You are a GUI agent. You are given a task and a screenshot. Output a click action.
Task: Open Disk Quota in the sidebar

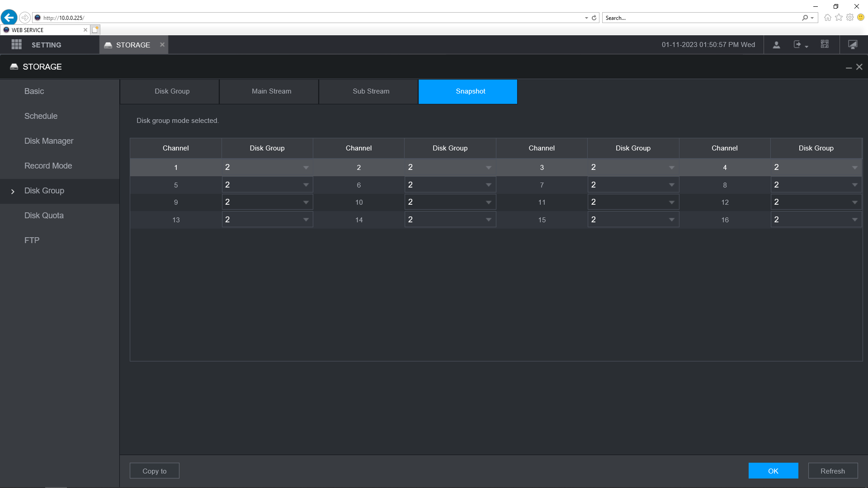click(x=60, y=216)
